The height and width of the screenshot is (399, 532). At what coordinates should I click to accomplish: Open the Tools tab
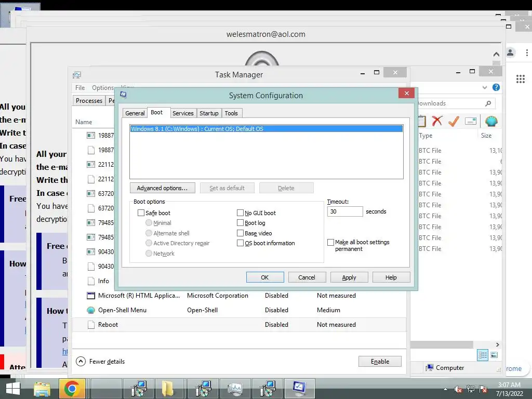231,113
